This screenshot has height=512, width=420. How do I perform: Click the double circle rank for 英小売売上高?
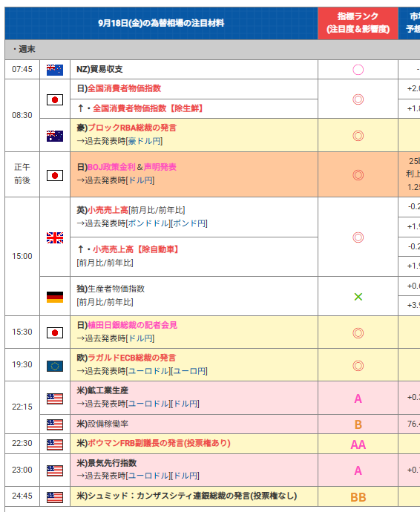click(x=358, y=237)
